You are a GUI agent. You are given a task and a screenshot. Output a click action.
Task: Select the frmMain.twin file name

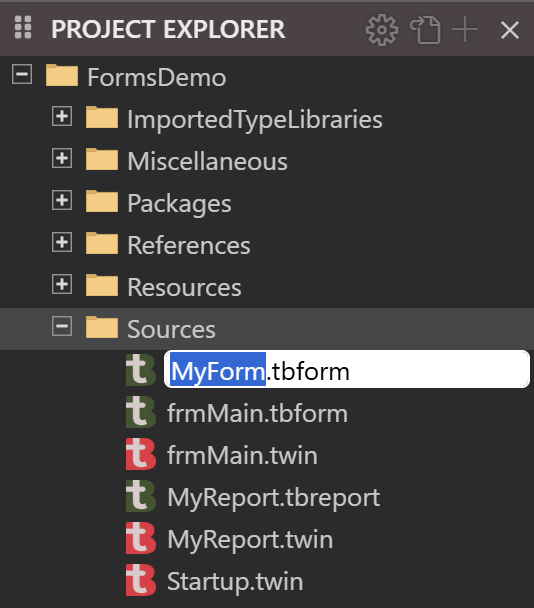point(242,456)
